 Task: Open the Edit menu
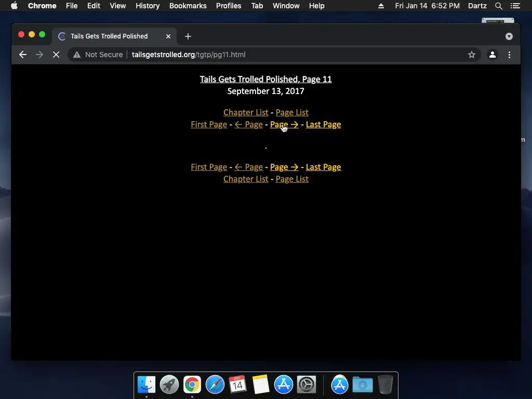[94, 6]
